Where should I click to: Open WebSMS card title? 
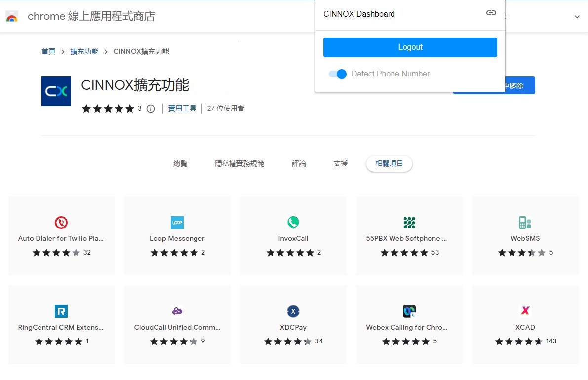[x=525, y=238]
